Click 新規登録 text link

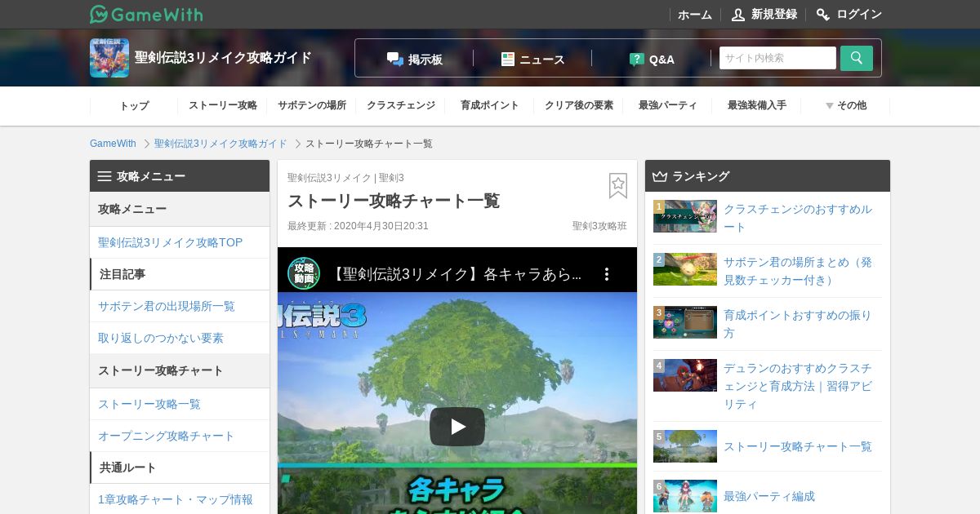pos(774,15)
